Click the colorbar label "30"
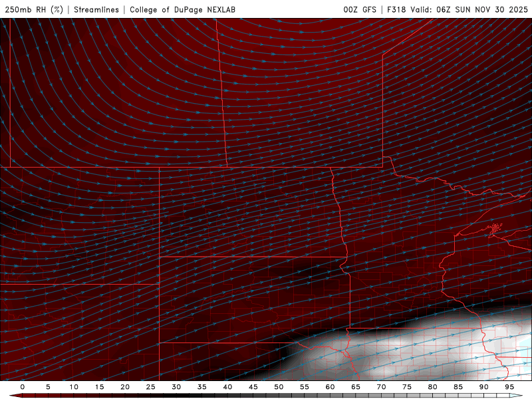532x399 pixels. tap(176, 387)
